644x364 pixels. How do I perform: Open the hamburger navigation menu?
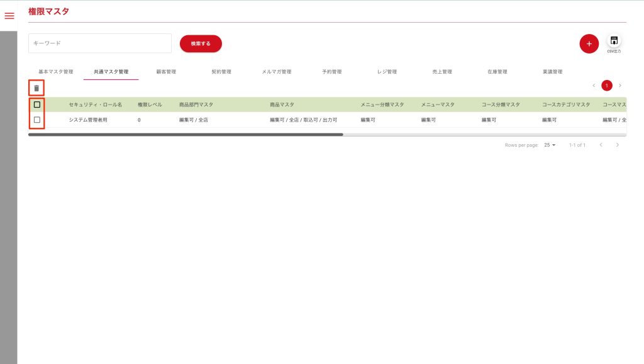[x=9, y=16]
